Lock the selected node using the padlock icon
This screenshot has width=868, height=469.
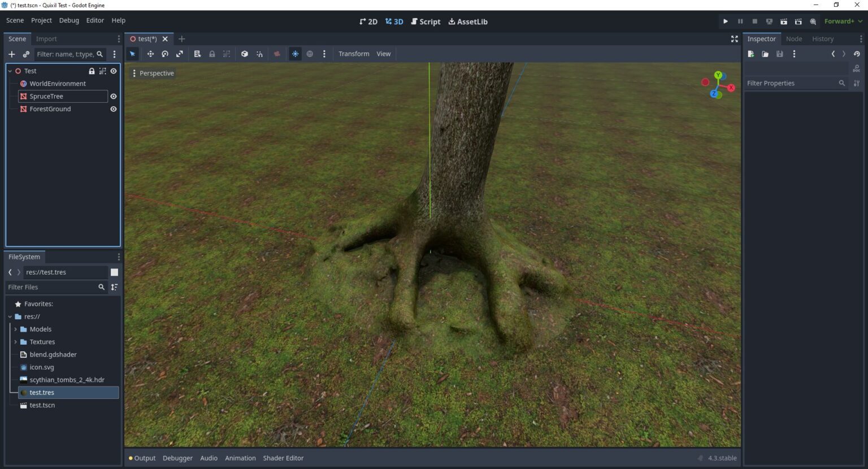pyautogui.click(x=212, y=54)
